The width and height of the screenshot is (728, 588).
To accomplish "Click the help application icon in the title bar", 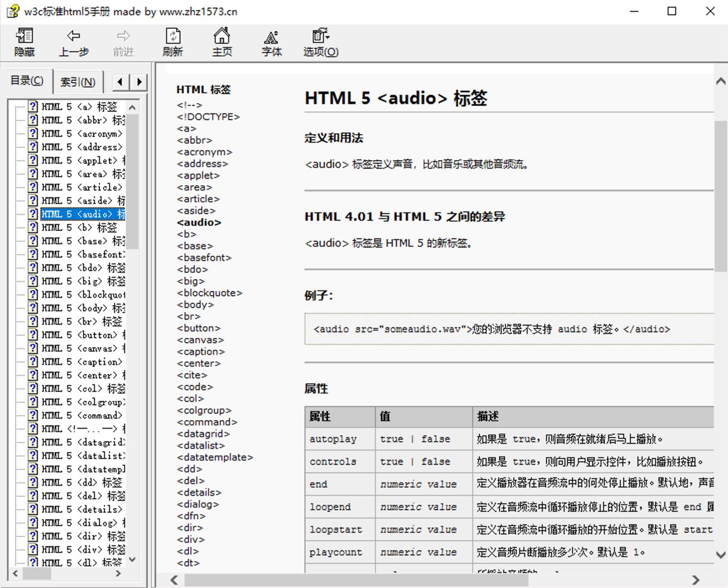I will 13,11.
